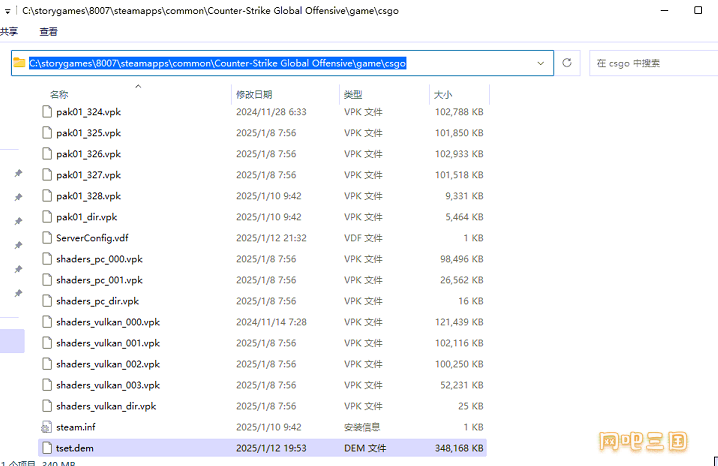This screenshot has height=466, width=718.
Task: Click date 2025/1/12 21:32 of ServerConfig.vdf
Action: 271,238
